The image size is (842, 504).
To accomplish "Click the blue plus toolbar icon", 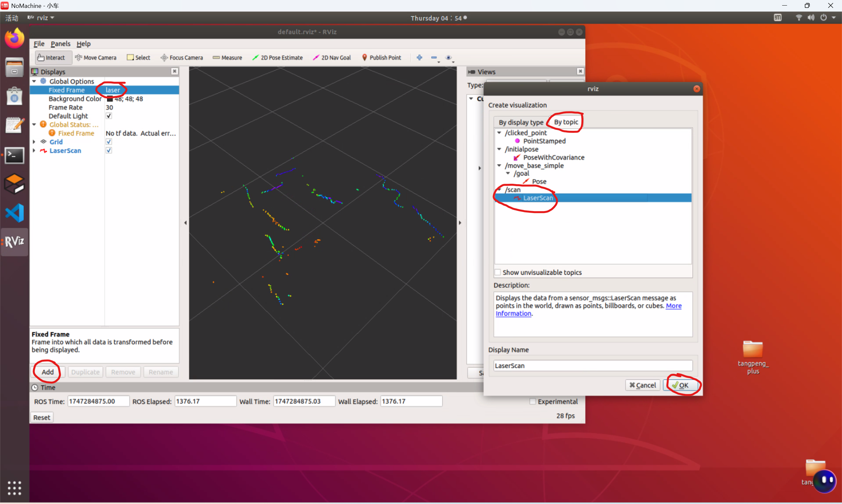I will point(419,58).
